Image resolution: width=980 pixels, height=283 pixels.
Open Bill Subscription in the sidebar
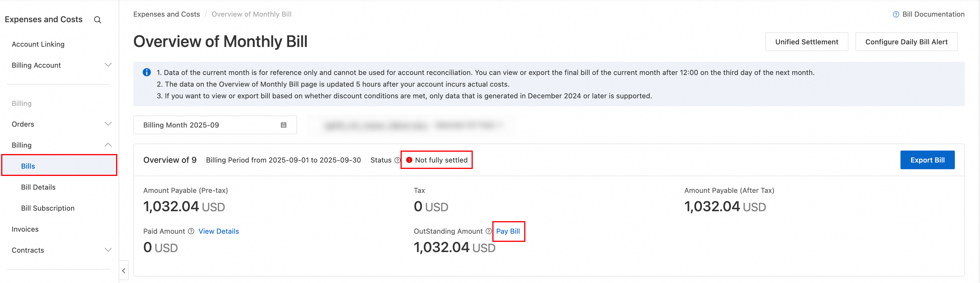[x=48, y=208]
